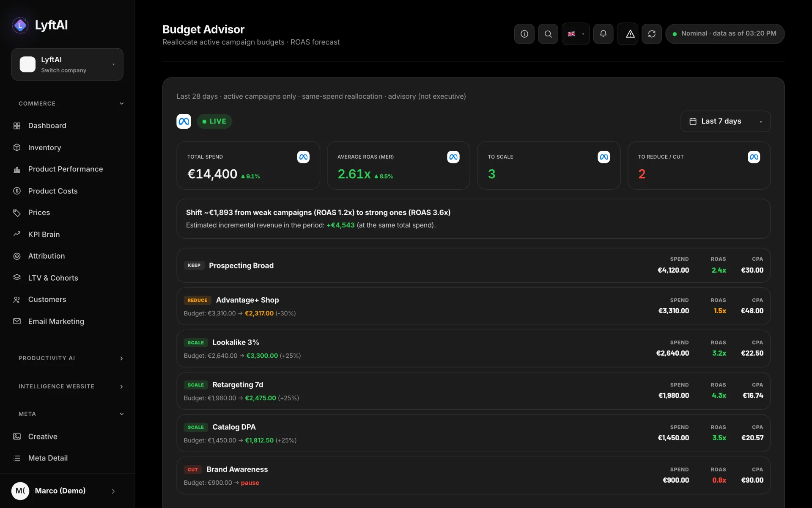Screen dimensions: 812x508
Task: Open notifications bell icon
Action: coord(603,34)
